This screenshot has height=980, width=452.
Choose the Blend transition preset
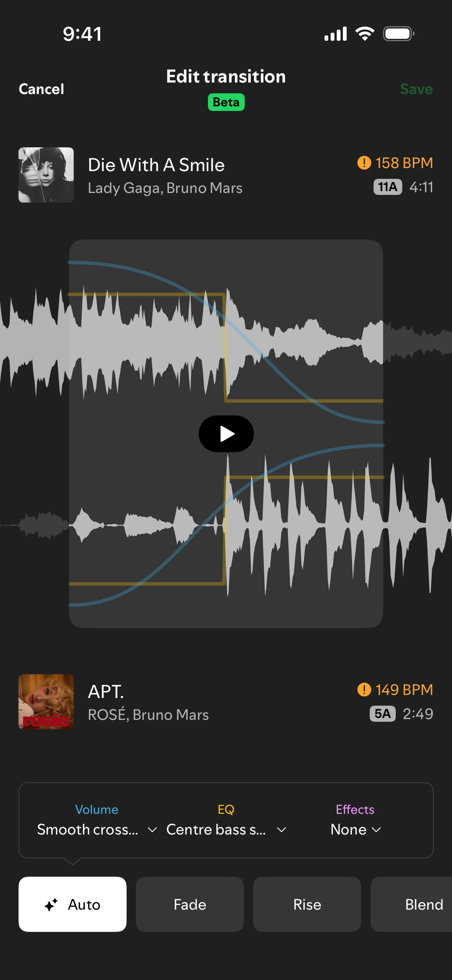click(x=412, y=904)
